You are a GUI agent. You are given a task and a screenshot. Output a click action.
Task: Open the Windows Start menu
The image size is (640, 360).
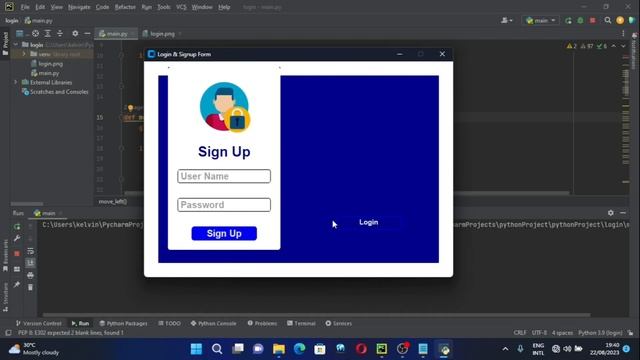pyautogui.click(x=196, y=349)
